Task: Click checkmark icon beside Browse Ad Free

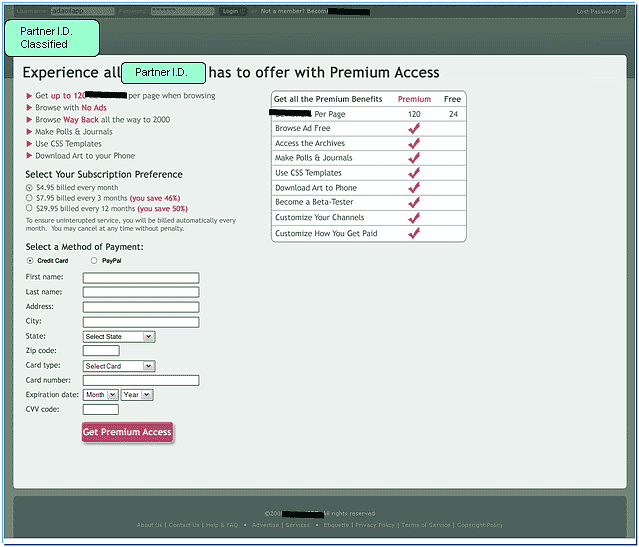Action: (414, 129)
